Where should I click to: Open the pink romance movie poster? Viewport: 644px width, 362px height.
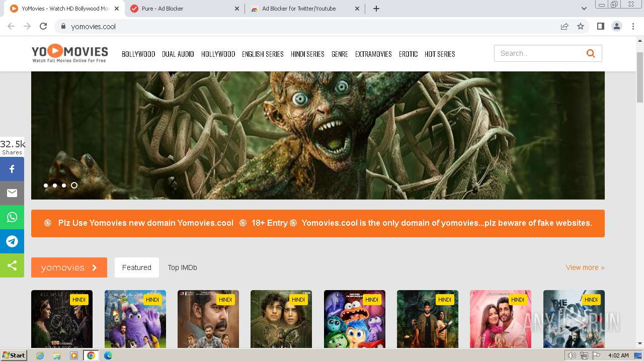point(501,319)
